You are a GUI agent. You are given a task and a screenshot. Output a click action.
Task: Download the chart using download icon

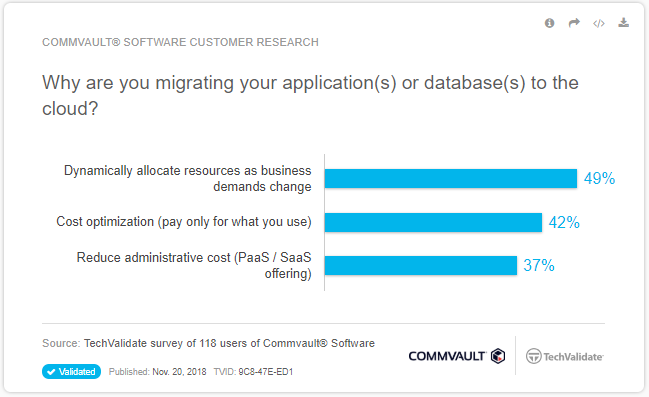(x=623, y=23)
